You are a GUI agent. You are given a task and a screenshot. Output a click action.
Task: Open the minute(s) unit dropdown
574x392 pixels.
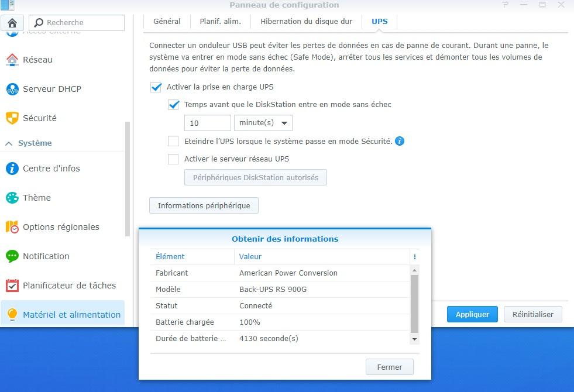coord(263,123)
